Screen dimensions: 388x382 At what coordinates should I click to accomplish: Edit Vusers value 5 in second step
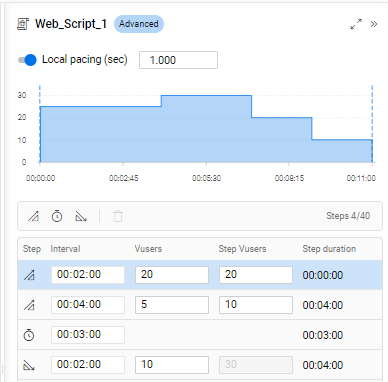[x=172, y=305]
